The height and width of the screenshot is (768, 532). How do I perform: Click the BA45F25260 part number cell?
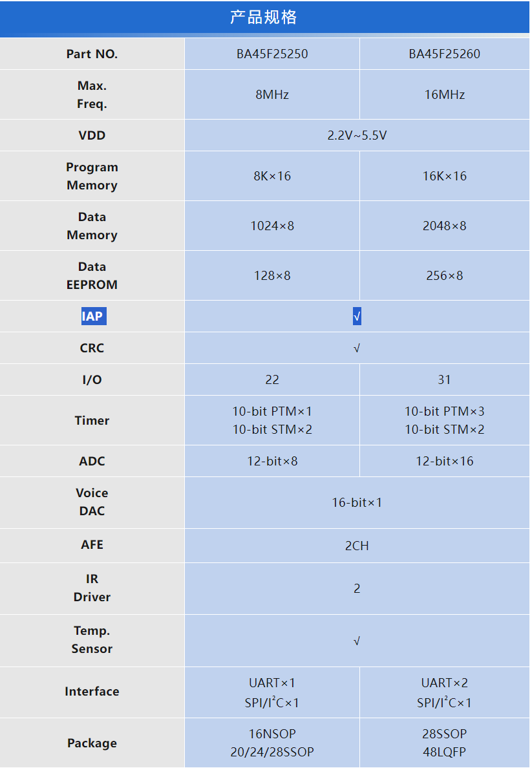[444, 54]
